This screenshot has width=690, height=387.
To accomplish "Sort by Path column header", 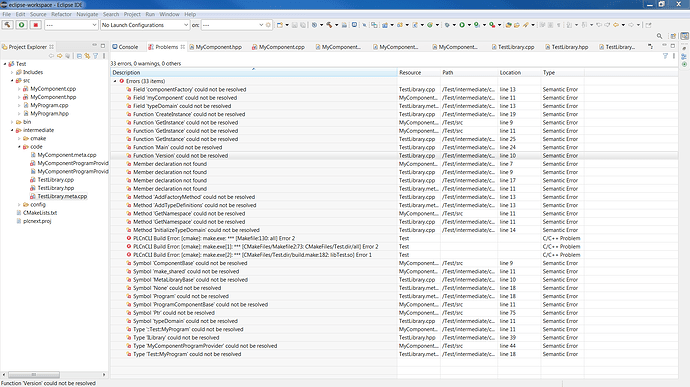I will pos(469,73).
